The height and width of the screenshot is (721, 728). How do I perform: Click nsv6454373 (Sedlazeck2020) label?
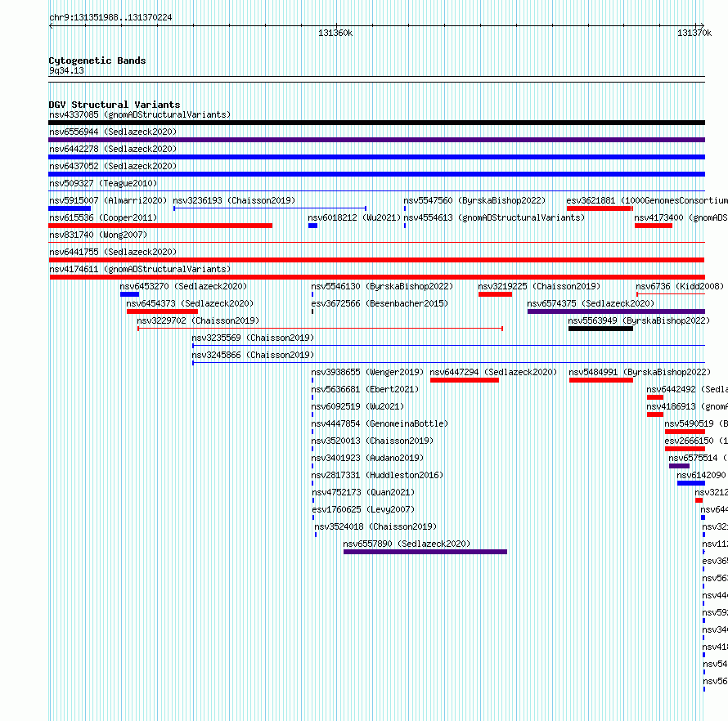(190, 303)
